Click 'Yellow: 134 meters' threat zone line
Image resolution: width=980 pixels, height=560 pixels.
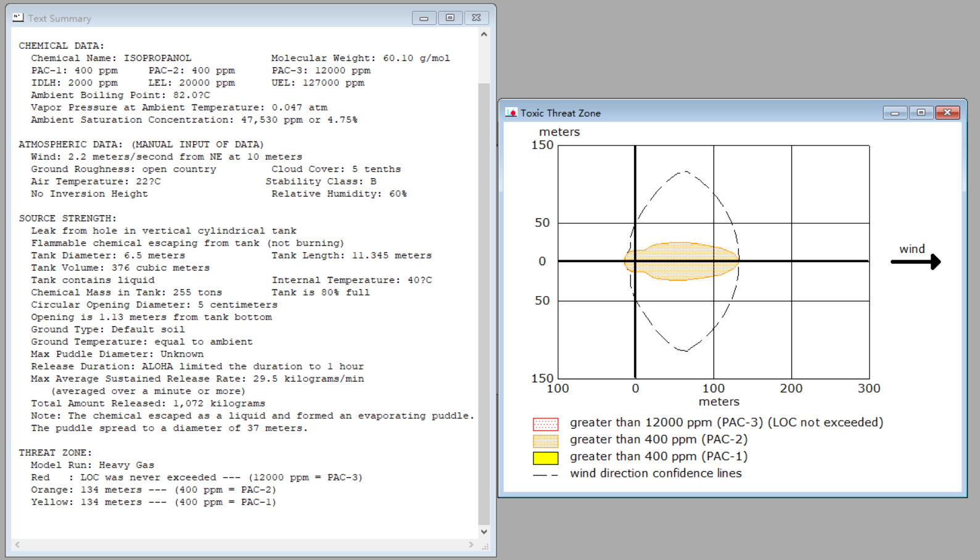[154, 502]
